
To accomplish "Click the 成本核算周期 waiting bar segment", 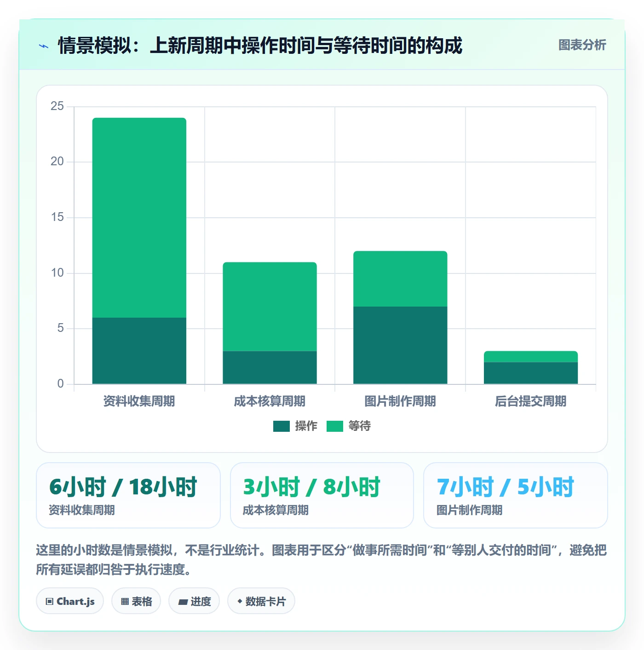I will pos(270,307).
